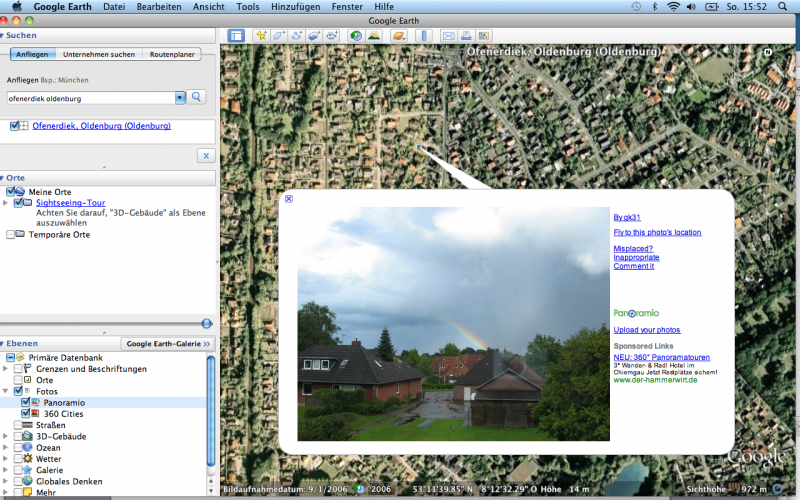Screen dimensions: 800x500
Task: Switch to the Routenplaner tab
Action: click(171, 54)
